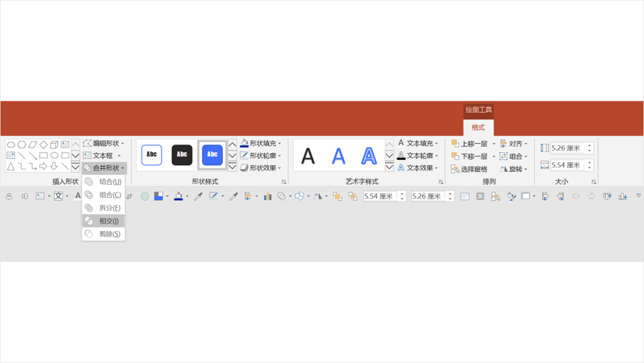
Task: Click bring forward icon in quick toolbar
Action: 337,196
